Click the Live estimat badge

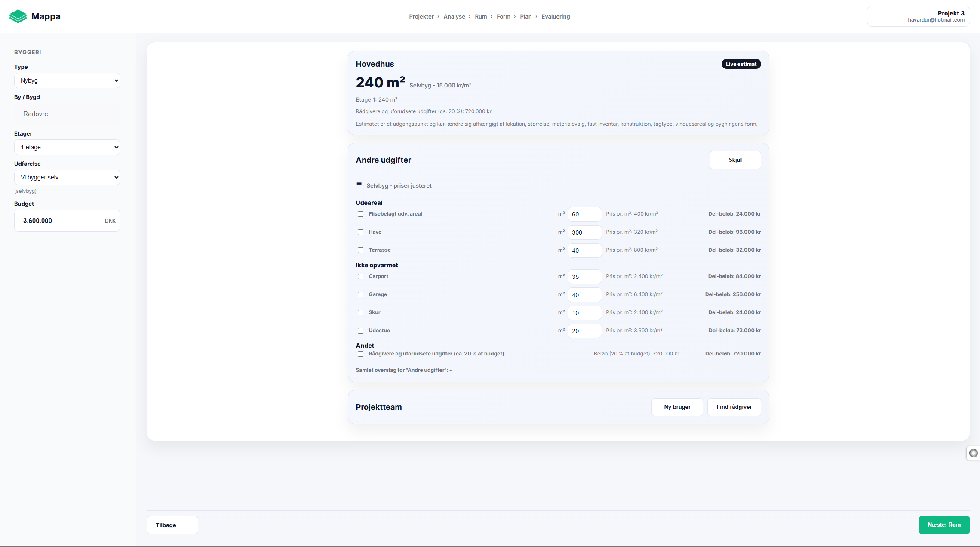point(741,64)
